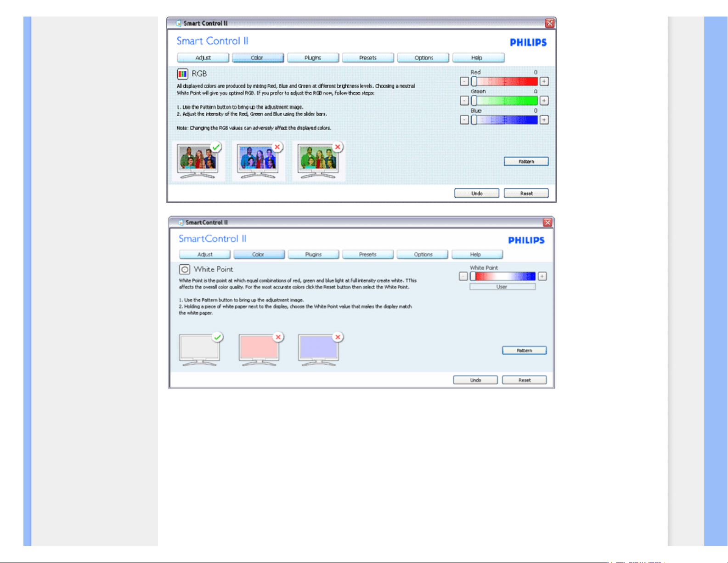Open the Presets tab in White Point window
The image size is (728, 563).
[368, 255]
